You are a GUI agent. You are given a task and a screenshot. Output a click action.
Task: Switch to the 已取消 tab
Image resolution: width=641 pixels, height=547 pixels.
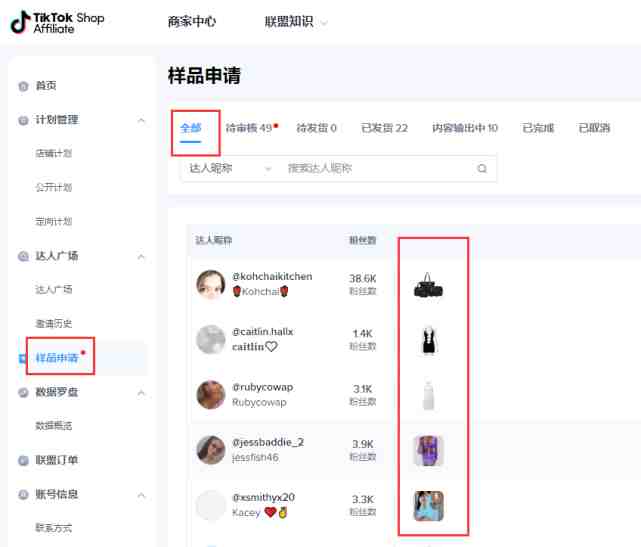594,128
